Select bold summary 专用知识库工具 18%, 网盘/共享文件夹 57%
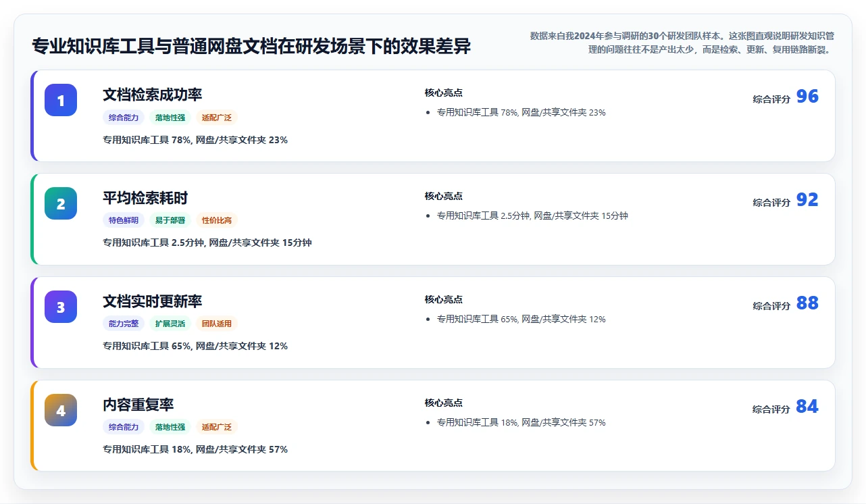 (195, 449)
